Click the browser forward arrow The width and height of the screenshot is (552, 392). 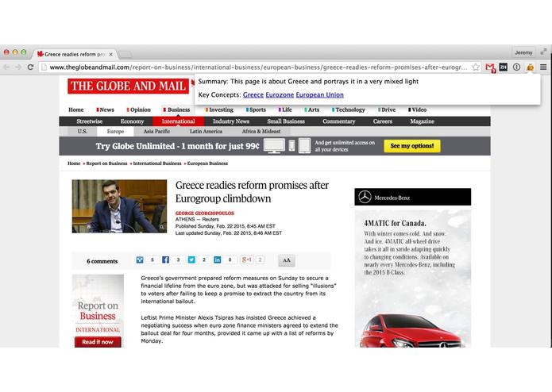[18, 67]
